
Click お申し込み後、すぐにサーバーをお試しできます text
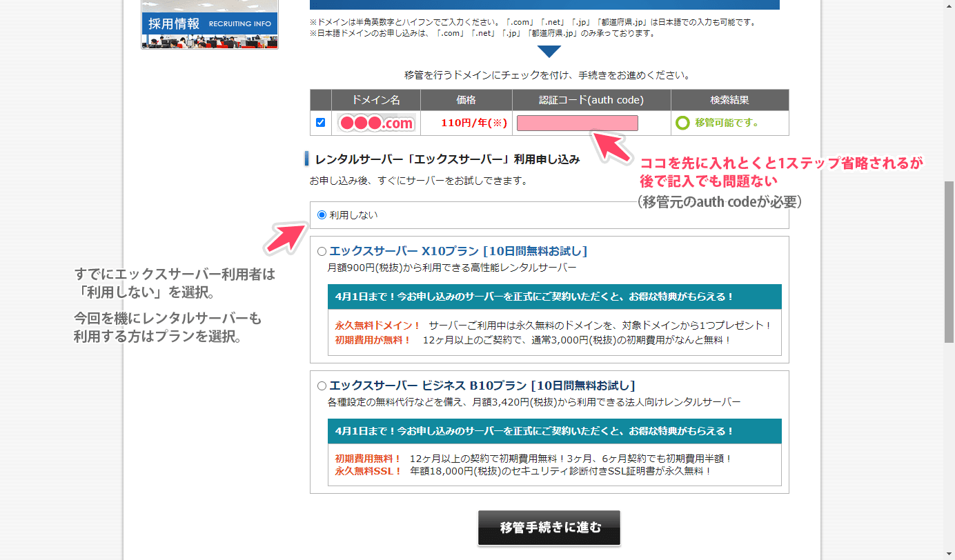(418, 181)
